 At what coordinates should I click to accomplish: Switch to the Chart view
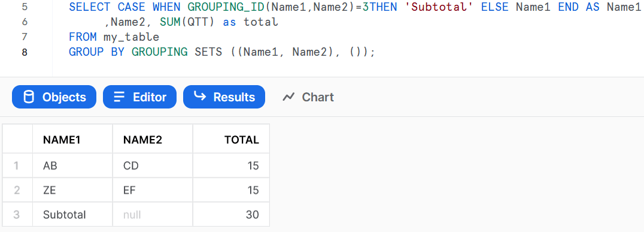point(308,97)
